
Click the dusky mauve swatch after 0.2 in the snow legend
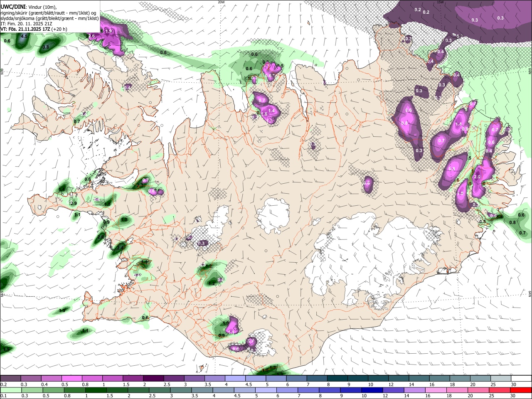tap(10, 378)
